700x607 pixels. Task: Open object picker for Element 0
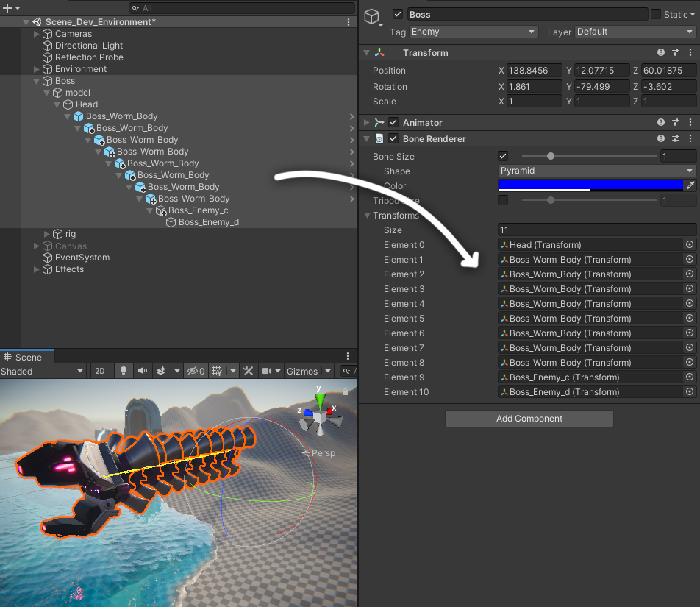[x=690, y=245]
